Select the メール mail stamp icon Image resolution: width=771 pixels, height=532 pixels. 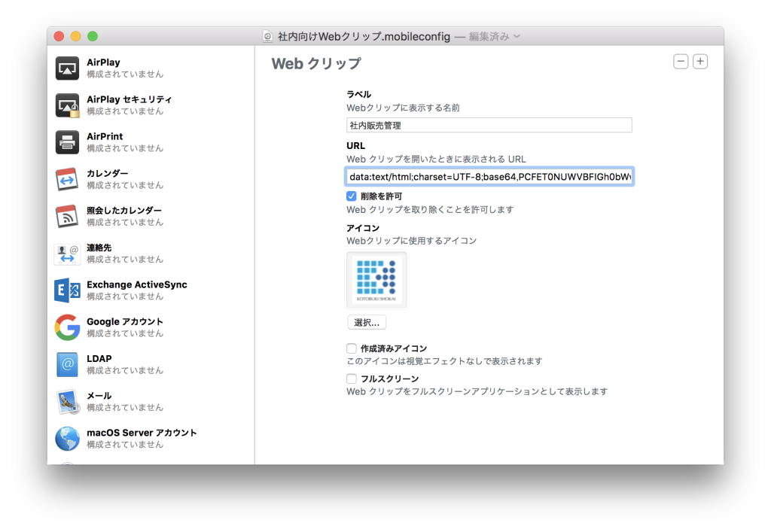68,402
